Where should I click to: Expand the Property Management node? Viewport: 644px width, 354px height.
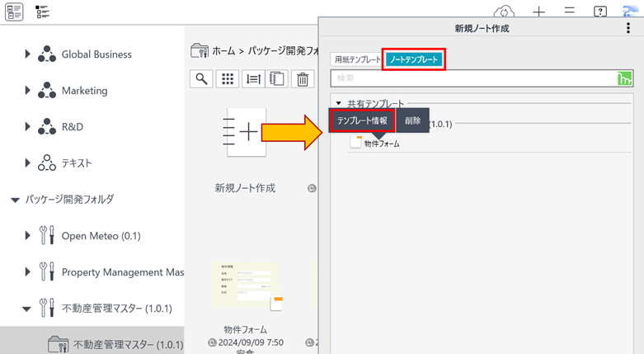(x=27, y=271)
